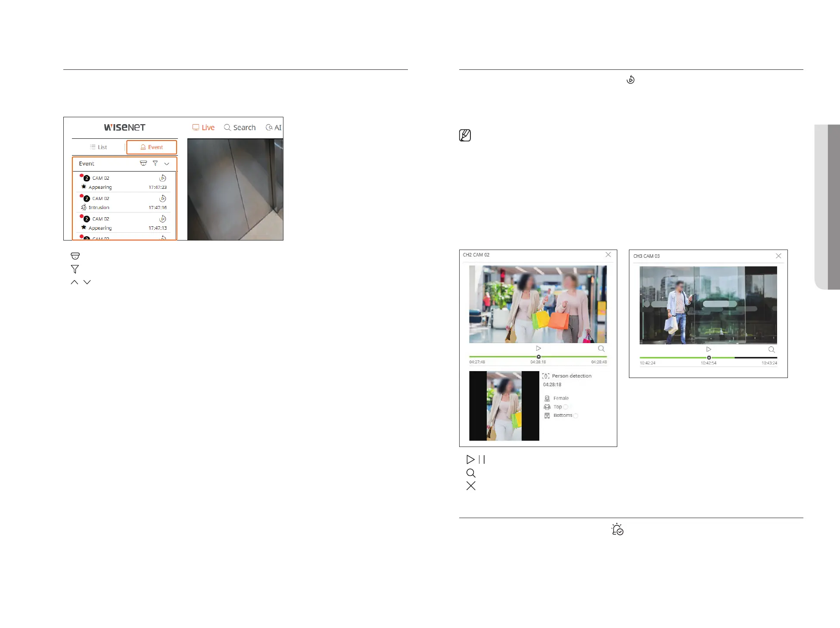Click Person detection icon in CAM 02 popup
The image size is (840, 628).
(x=546, y=376)
